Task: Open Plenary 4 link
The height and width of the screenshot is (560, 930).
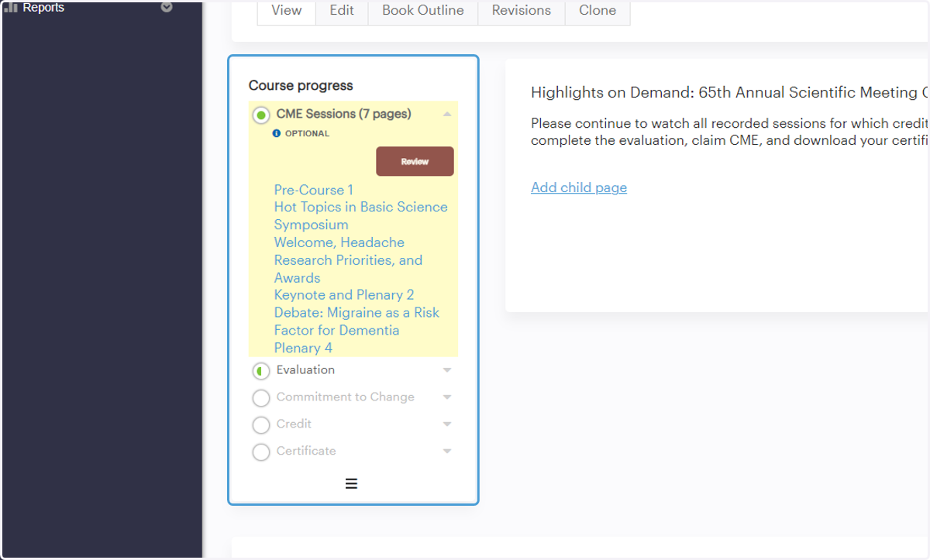Action: 303,348
